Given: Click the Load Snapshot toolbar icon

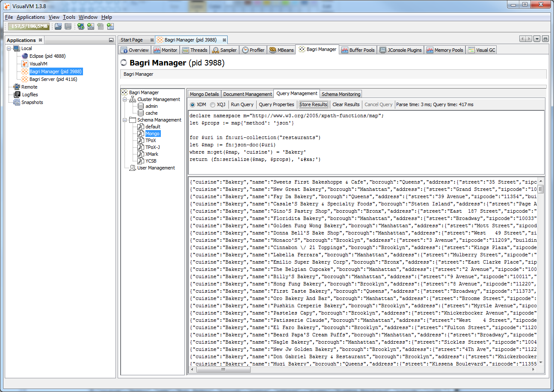Looking at the screenshot, I should tap(58, 27).
